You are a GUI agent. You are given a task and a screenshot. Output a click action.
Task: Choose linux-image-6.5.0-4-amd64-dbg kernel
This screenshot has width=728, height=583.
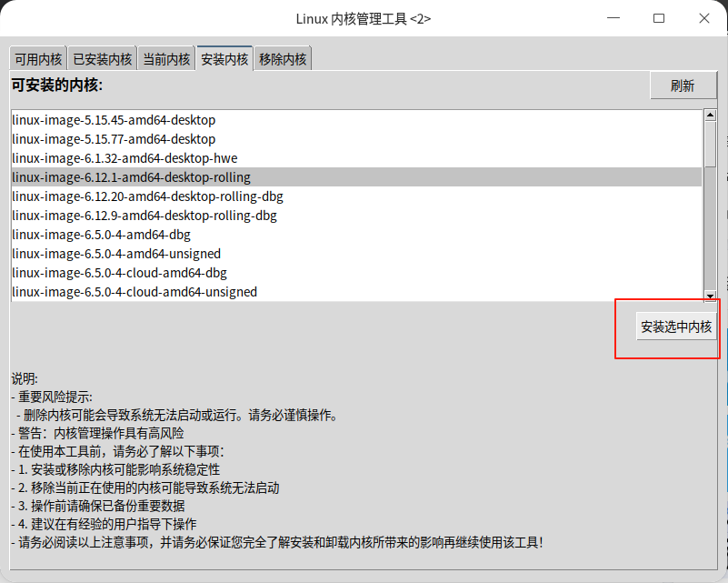356,234
